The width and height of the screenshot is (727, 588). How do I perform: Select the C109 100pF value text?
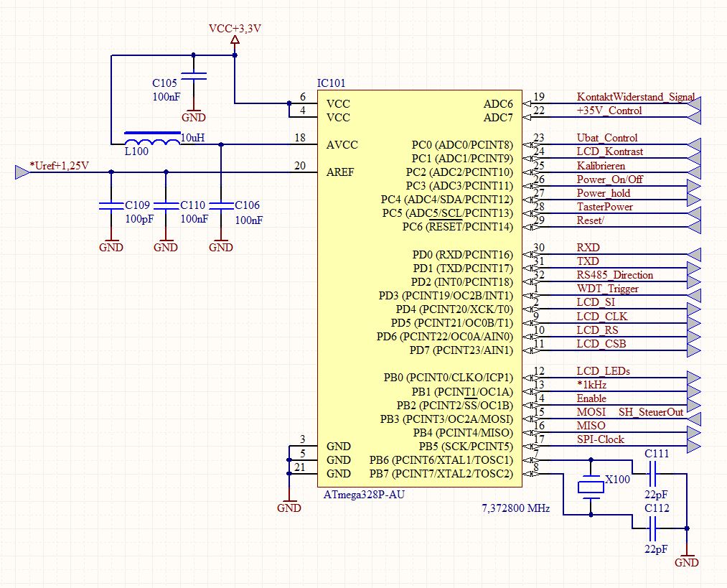139,219
